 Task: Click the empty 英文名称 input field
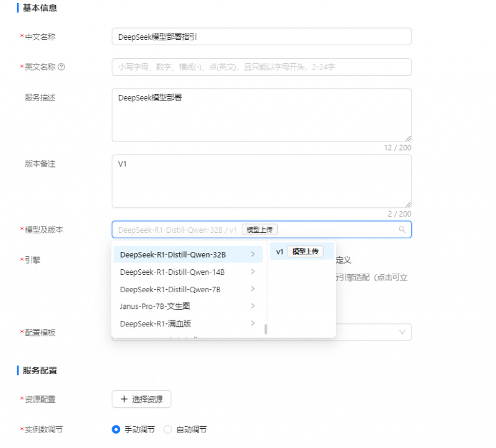(260, 66)
